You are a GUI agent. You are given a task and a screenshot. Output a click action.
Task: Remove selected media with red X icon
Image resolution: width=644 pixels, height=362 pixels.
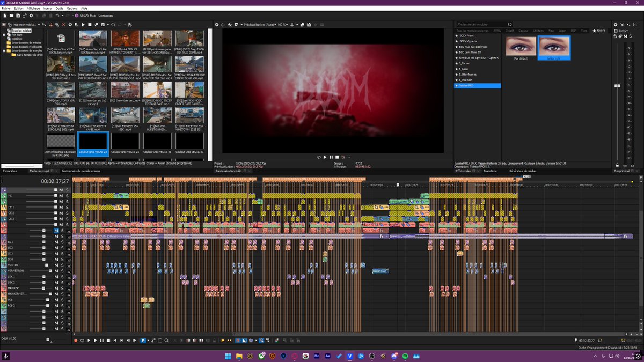63,25
